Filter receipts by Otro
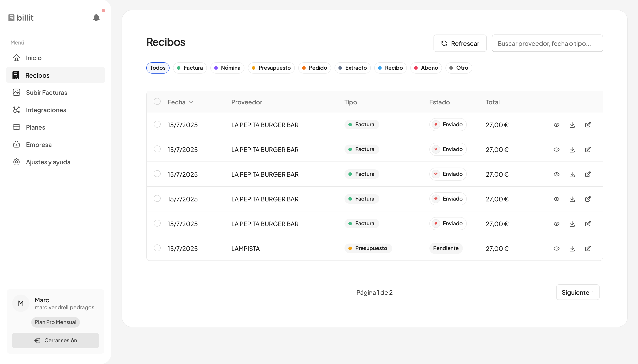The height and width of the screenshot is (364, 638). (x=459, y=68)
